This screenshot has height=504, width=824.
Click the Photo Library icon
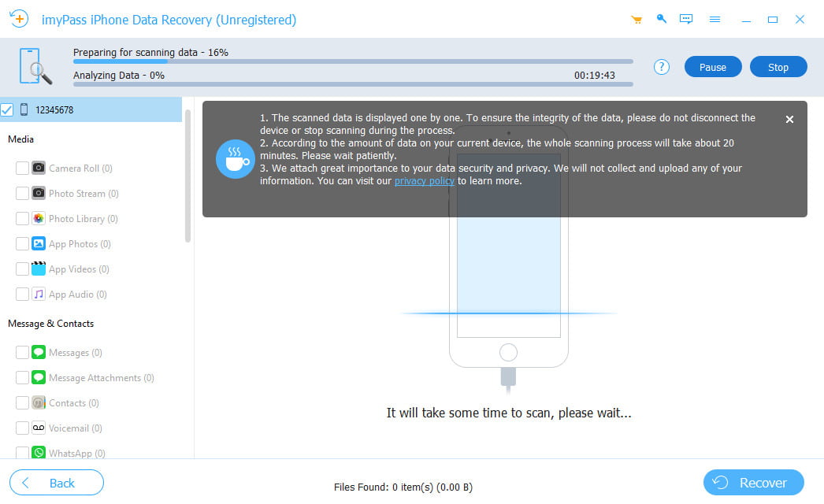39,218
